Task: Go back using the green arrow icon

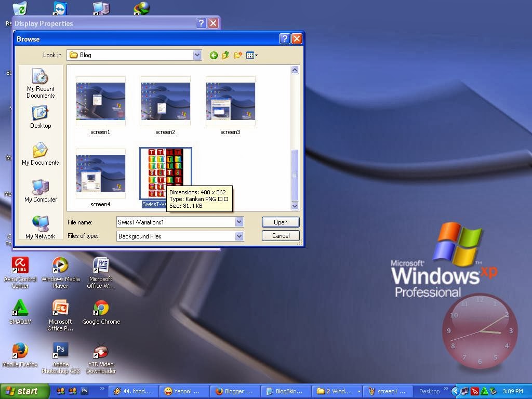Action: (214, 55)
